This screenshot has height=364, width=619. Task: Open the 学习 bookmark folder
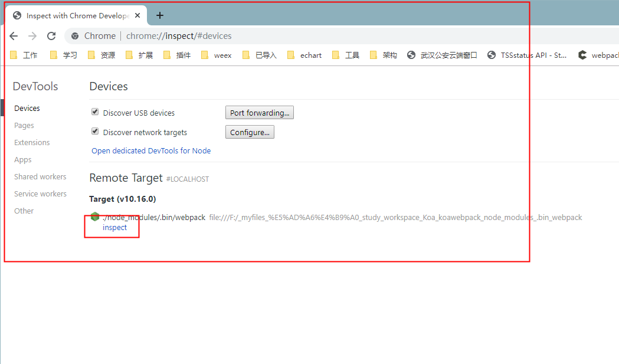[64, 55]
